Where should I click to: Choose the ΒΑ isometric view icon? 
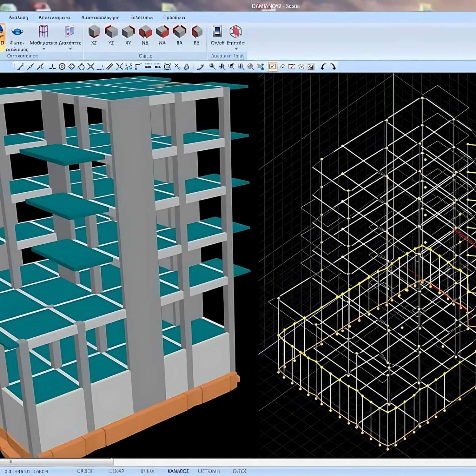[x=180, y=32]
